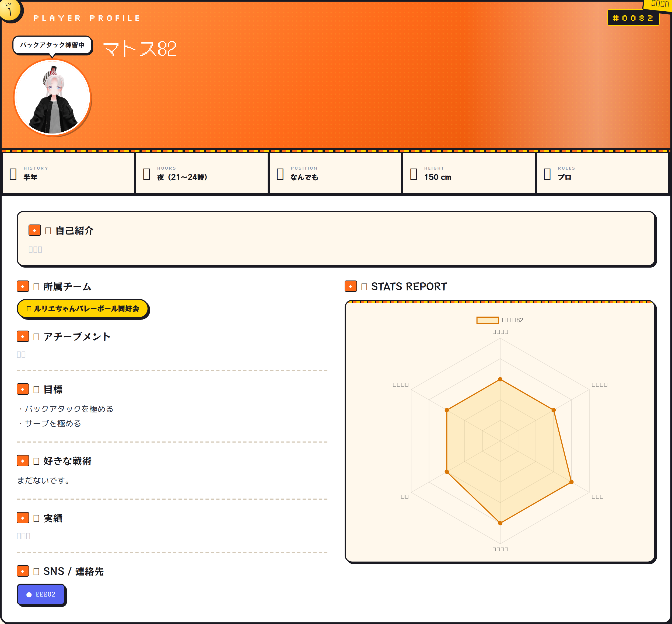Click the RULES card icon
Image resolution: width=672 pixels, height=624 pixels.
pyautogui.click(x=547, y=174)
